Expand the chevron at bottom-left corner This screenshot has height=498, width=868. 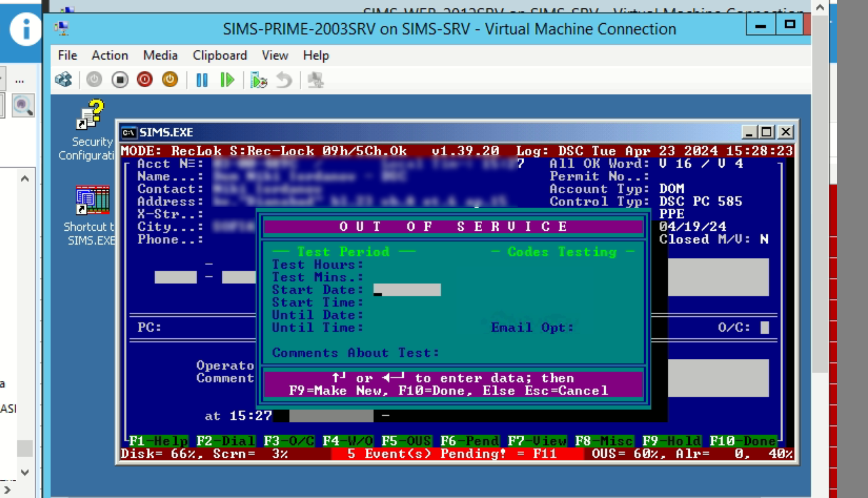7,490
